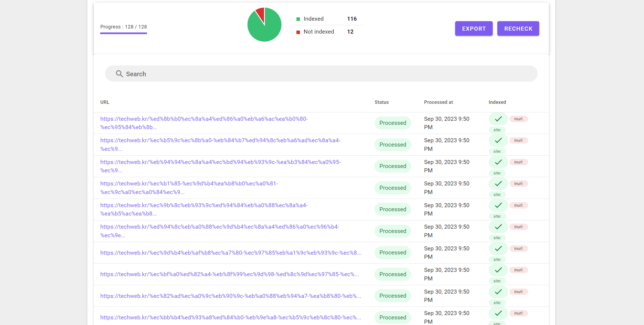
Task: Click the inurl: chip in %ec%9d%b4 row
Action: (519, 249)
